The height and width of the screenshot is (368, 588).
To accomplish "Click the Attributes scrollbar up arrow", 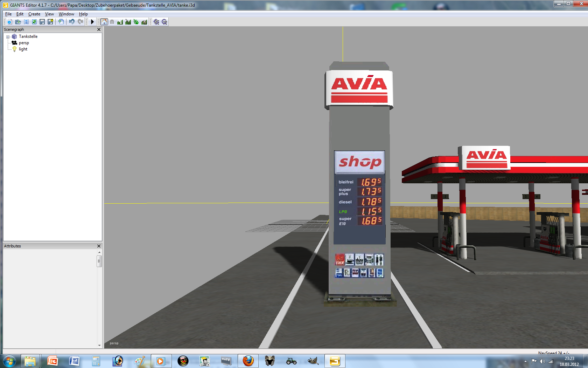I will (x=99, y=252).
